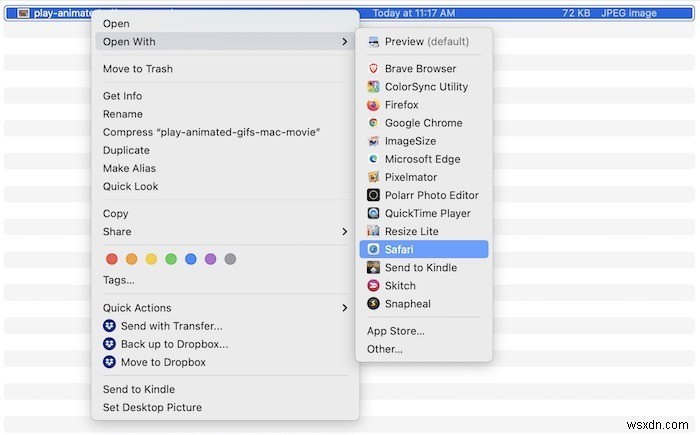The width and height of the screenshot is (700, 435).
Task: Expand the Open With submenu arrow
Action: click(x=344, y=42)
